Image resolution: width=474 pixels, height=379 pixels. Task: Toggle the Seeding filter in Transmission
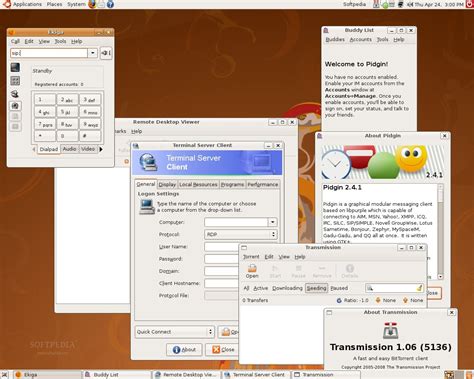[x=316, y=288]
